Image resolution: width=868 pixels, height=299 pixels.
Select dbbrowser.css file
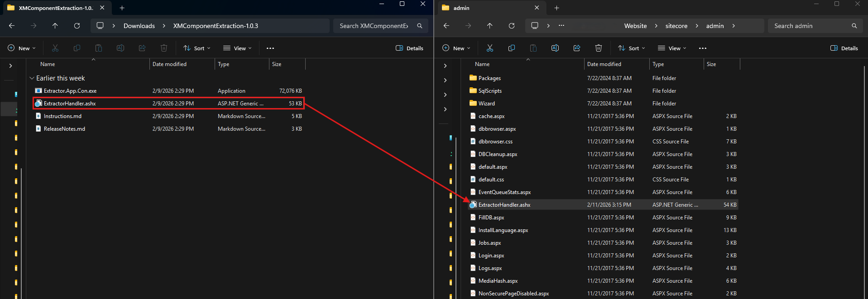pyautogui.click(x=603, y=142)
